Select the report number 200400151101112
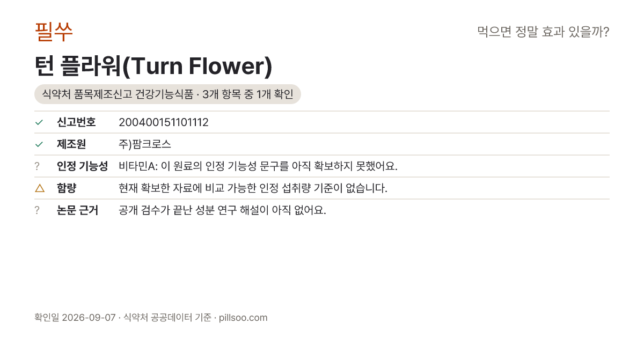This screenshot has height=338, width=644. [164, 122]
